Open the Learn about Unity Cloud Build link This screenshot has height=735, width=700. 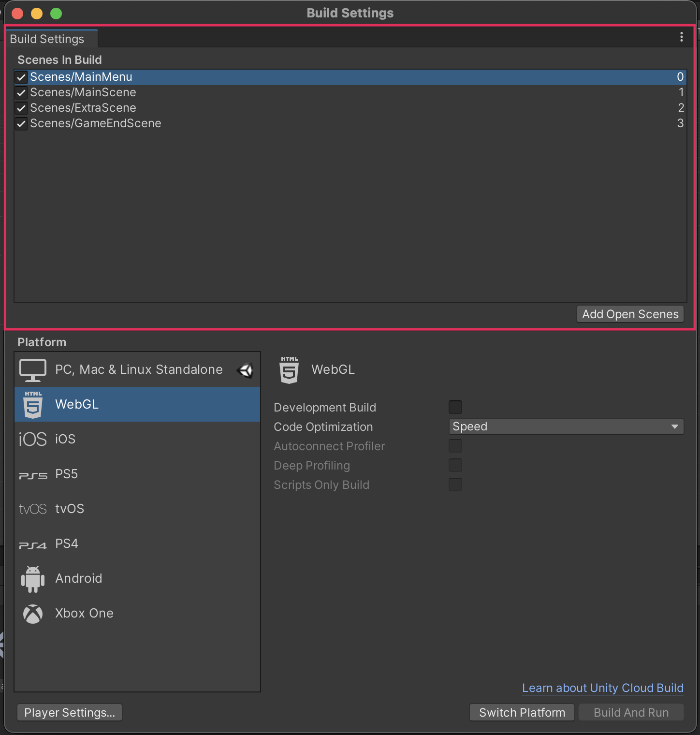tap(603, 688)
